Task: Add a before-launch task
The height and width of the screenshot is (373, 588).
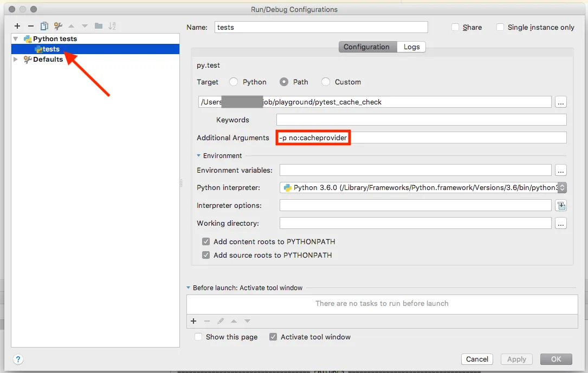Action: 193,321
